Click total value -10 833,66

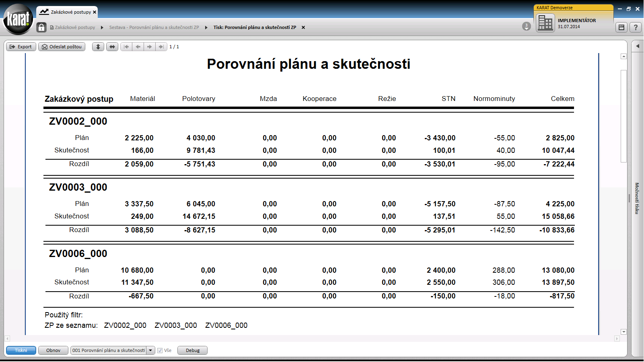click(557, 230)
